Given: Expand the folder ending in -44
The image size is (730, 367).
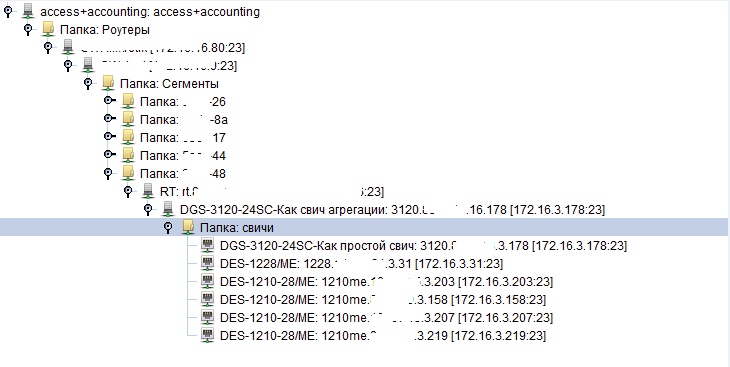Looking at the screenshot, I should click(x=108, y=154).
